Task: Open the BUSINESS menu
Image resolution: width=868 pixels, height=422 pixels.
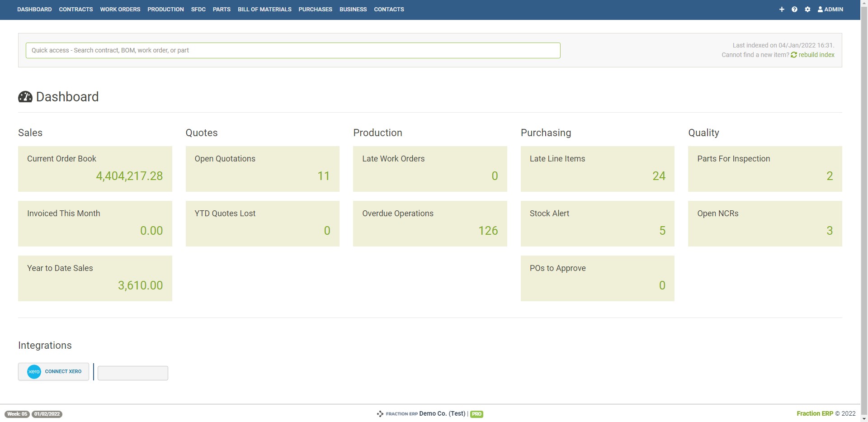Action: click(353, 9)
